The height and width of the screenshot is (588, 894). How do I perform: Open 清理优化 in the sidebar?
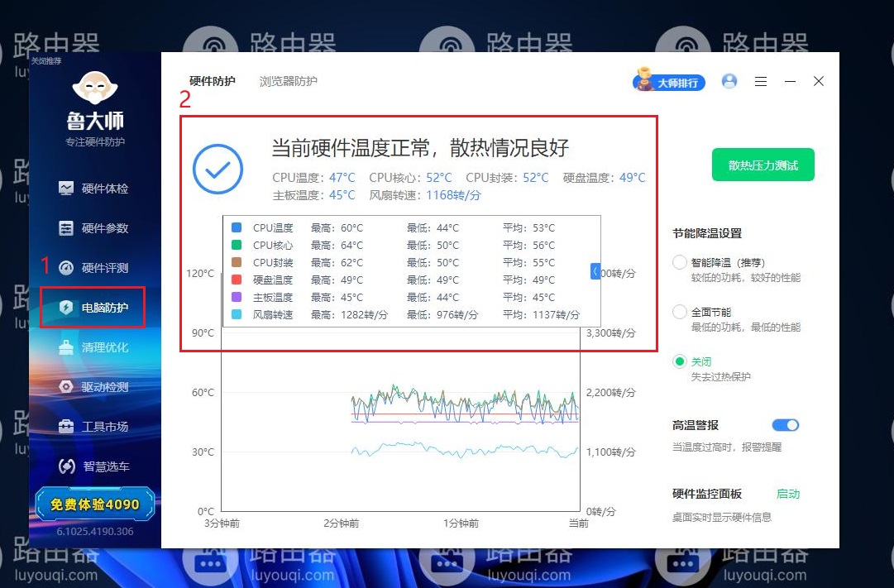point(93,347)
